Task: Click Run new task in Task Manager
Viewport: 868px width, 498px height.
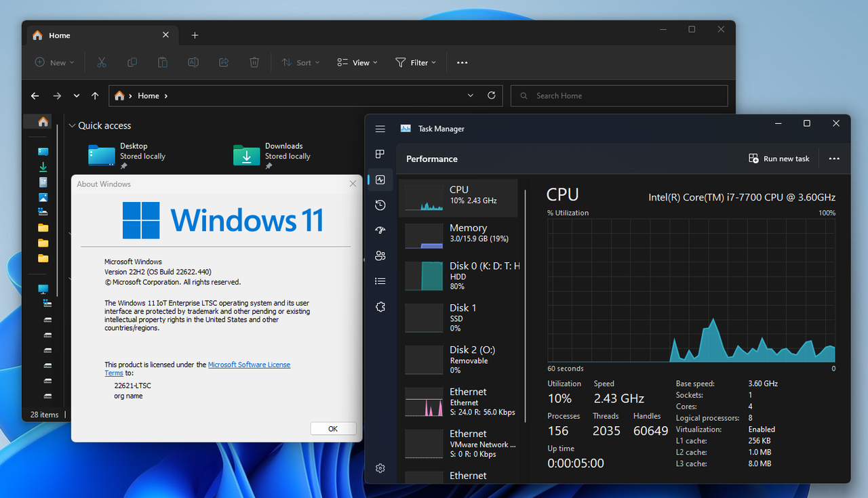Action: click(x=778, y=159)
